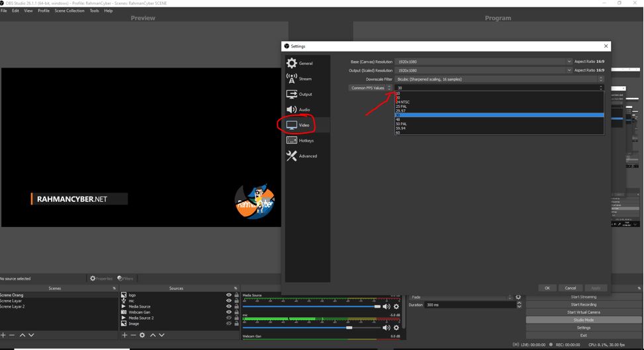Hide the mic source
644x350 pixels.
click(229, 300)
